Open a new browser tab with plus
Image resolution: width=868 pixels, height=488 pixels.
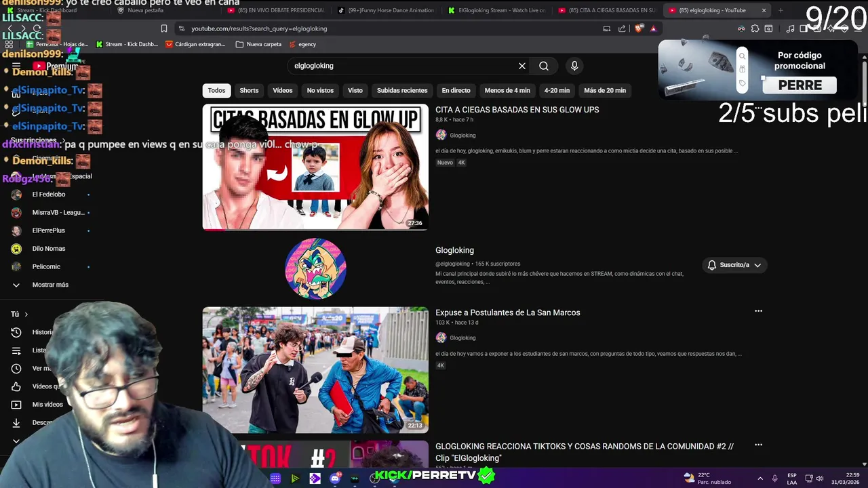[781, 10]
